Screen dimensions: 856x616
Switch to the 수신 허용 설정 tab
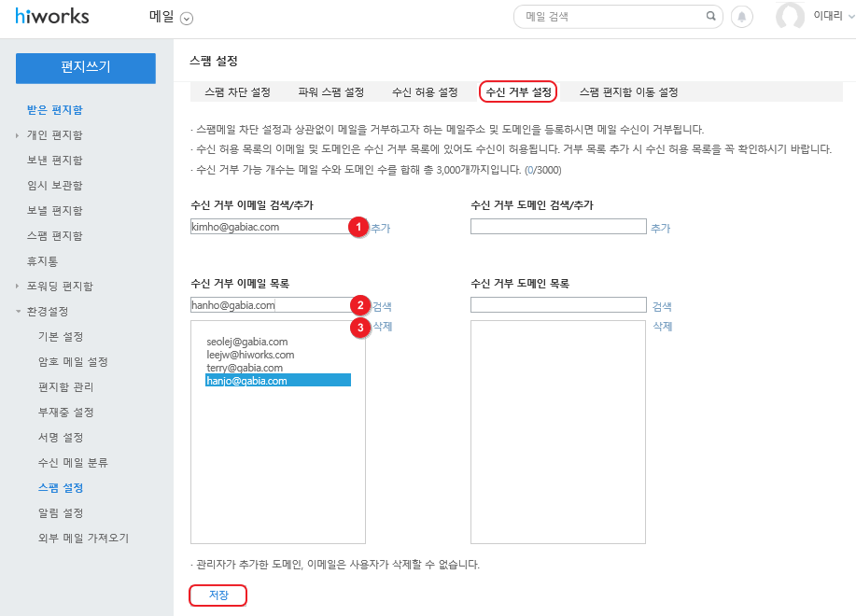[425, 92]
